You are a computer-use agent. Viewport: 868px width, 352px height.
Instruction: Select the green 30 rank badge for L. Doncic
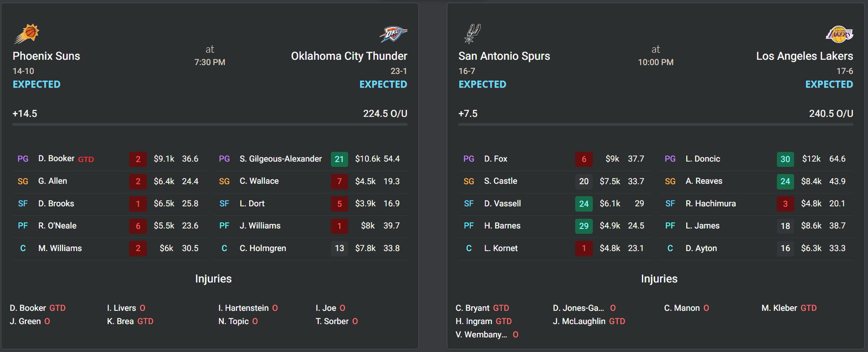click(x=785, y=159)
